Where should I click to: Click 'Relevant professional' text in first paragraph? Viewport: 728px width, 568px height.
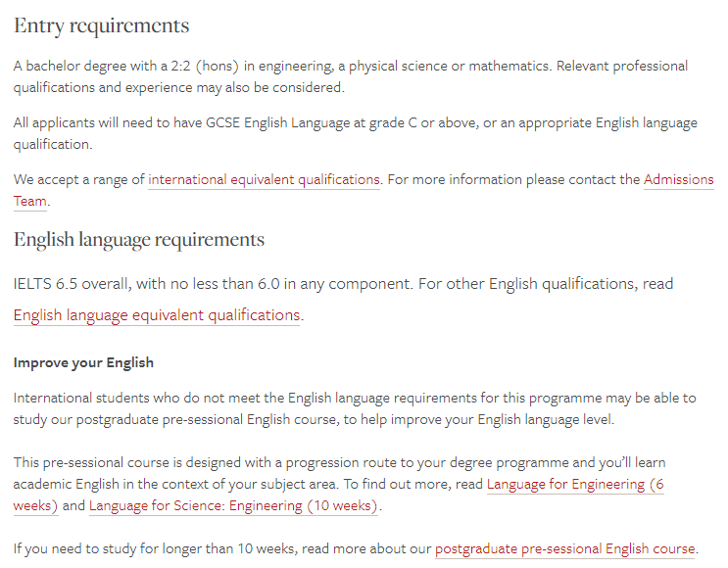click(622, 66)
